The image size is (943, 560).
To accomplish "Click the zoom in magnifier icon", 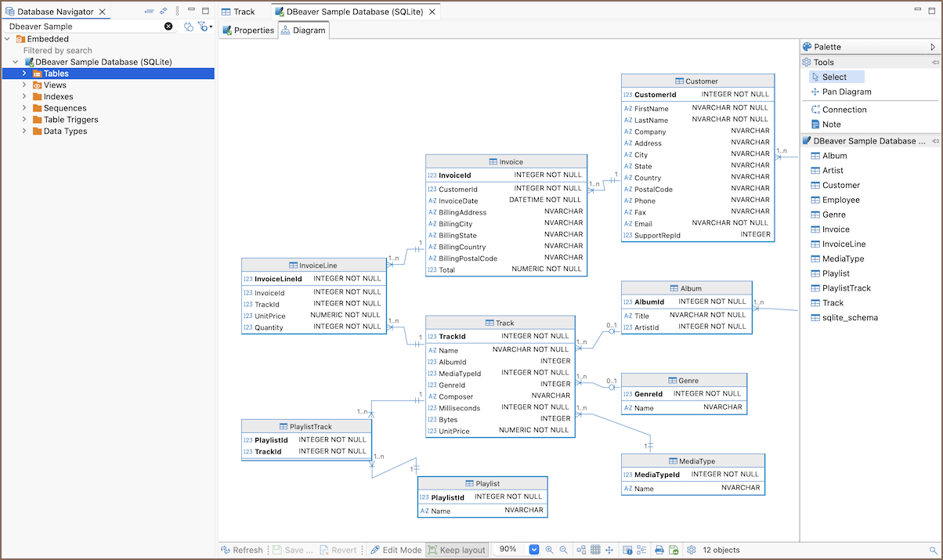I will coord(549,550).
